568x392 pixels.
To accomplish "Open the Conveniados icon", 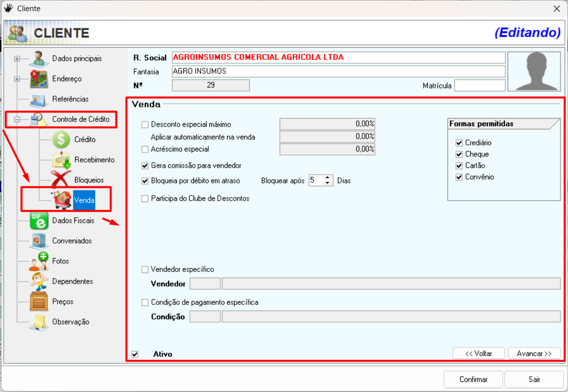I will tap(39, 241).
